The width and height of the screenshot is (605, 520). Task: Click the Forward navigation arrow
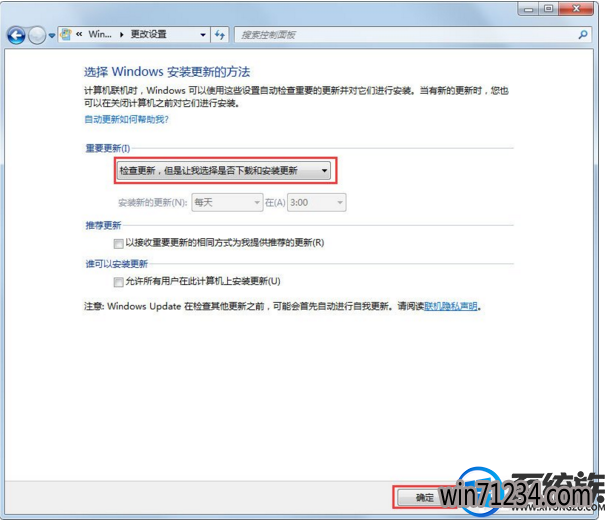(37, 35)
